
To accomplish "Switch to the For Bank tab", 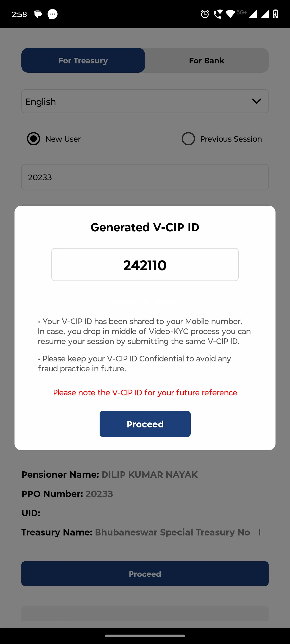I will [207, 60].
